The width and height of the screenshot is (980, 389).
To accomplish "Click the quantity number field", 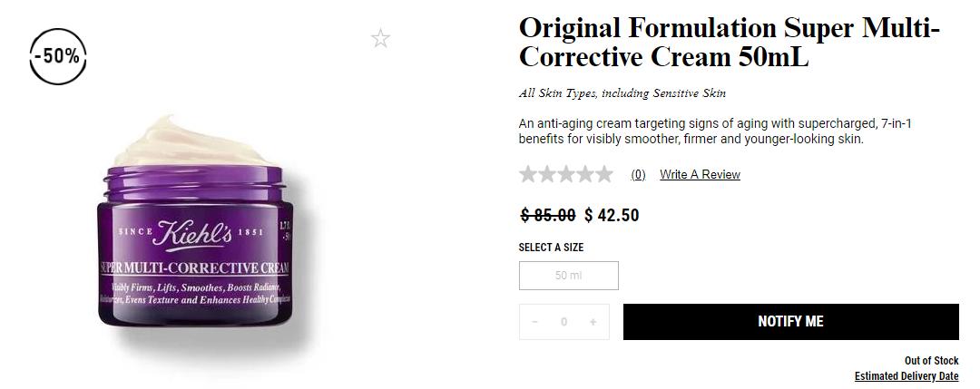I will click(563, 322).
